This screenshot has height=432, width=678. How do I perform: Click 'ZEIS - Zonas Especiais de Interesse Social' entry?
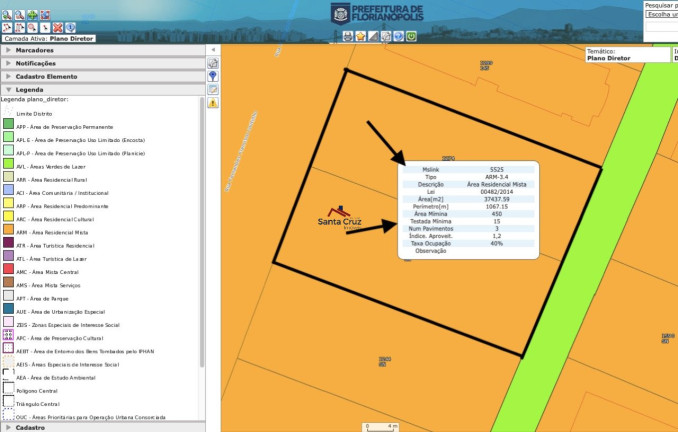point(68,325)
